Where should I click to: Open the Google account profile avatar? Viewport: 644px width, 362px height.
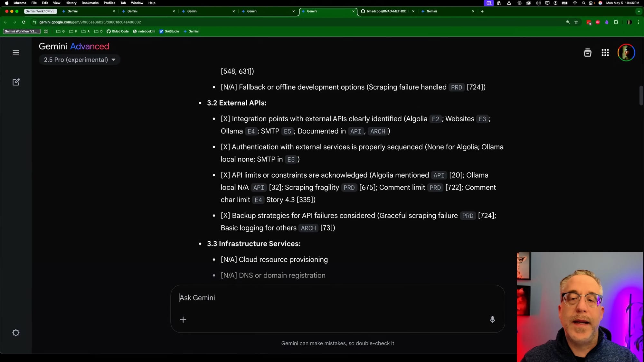pyautogui.click(x=626, y=52)
